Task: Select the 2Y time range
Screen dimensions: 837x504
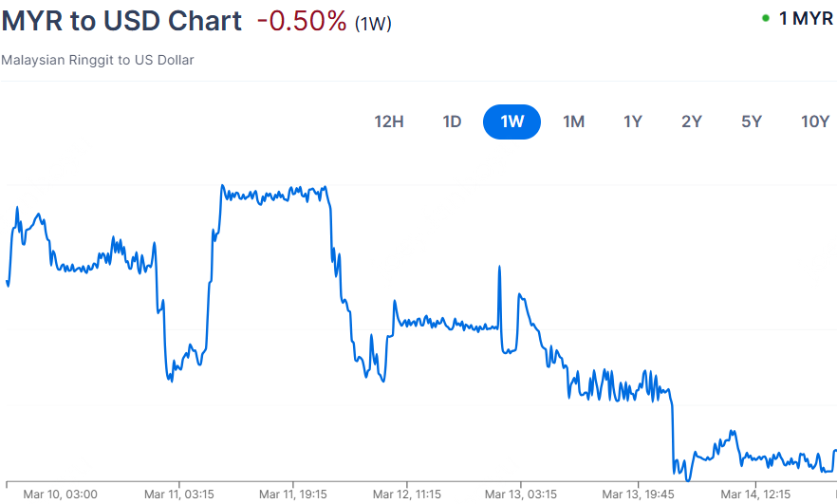Action: click(692, 121)
